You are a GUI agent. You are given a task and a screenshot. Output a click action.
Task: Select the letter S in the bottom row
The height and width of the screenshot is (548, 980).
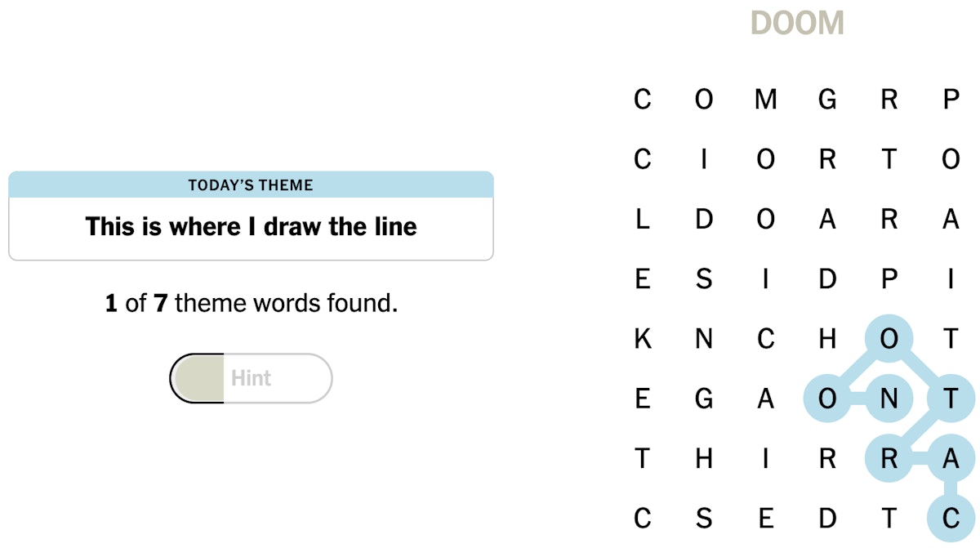(703, 518)
